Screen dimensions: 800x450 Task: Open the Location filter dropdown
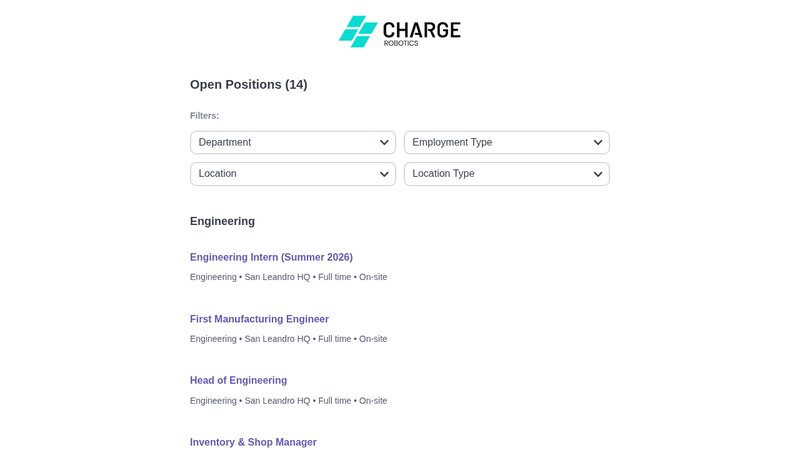pyautogui.click(x=292, y=174)
